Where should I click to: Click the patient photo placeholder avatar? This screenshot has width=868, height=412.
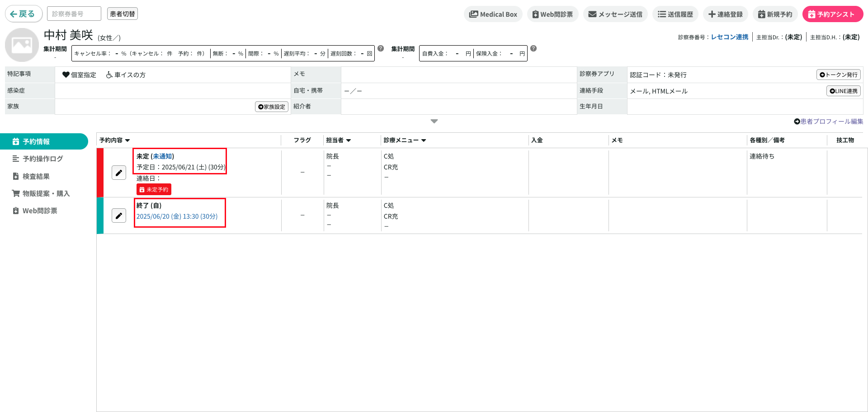pos(22,45)
